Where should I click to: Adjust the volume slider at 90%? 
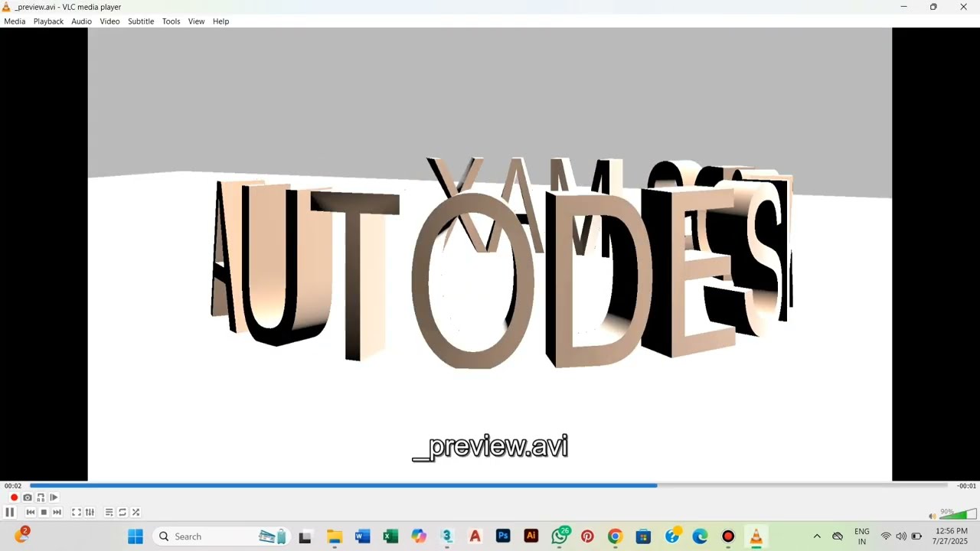pos(959,514)
